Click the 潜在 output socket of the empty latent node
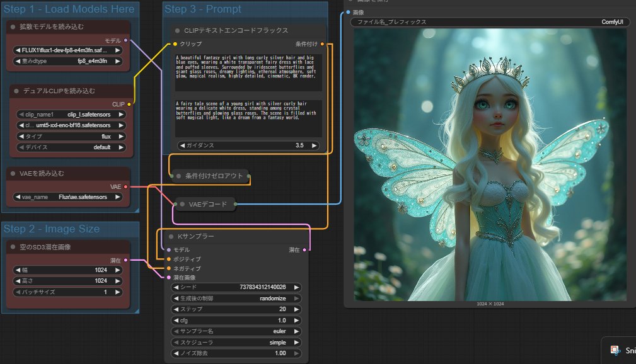The image size is (636, 364). click(x=125, y=260)
